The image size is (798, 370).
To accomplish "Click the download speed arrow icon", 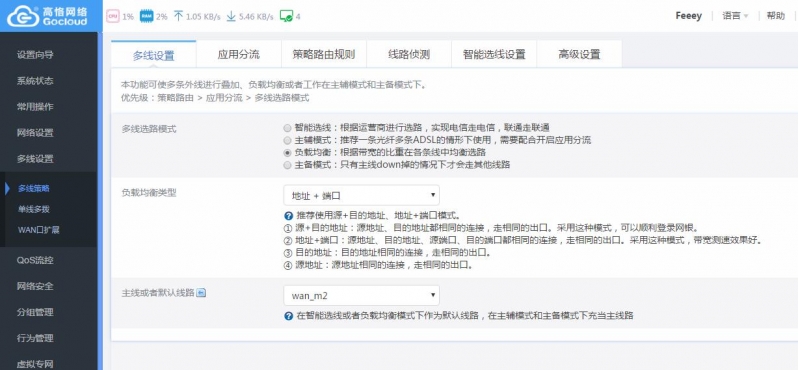I will (x=231, y=16).
